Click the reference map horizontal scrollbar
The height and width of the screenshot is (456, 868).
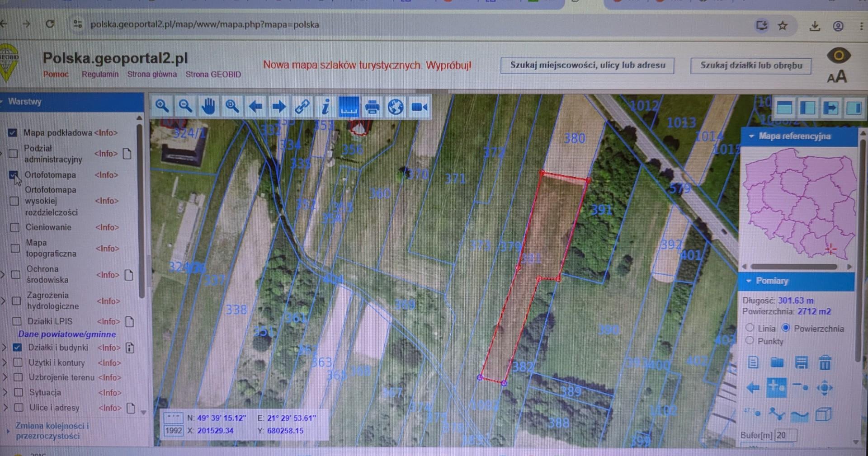[x=795, y=267]
